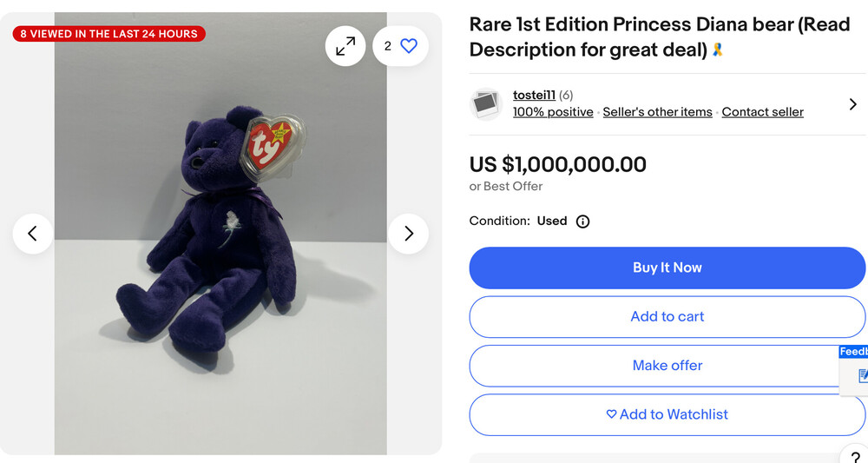Screen dimensions: 868x463
Task: Advance to the next product image
Action: click(408, 234)
